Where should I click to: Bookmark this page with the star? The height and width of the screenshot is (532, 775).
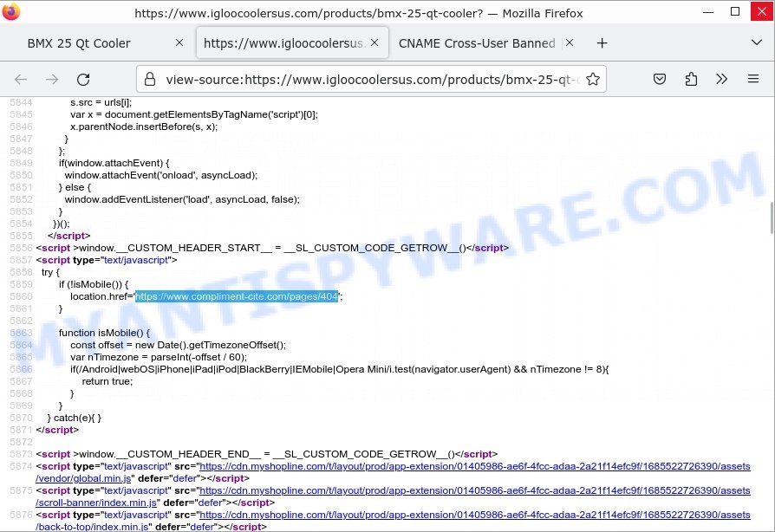[593, 79]
